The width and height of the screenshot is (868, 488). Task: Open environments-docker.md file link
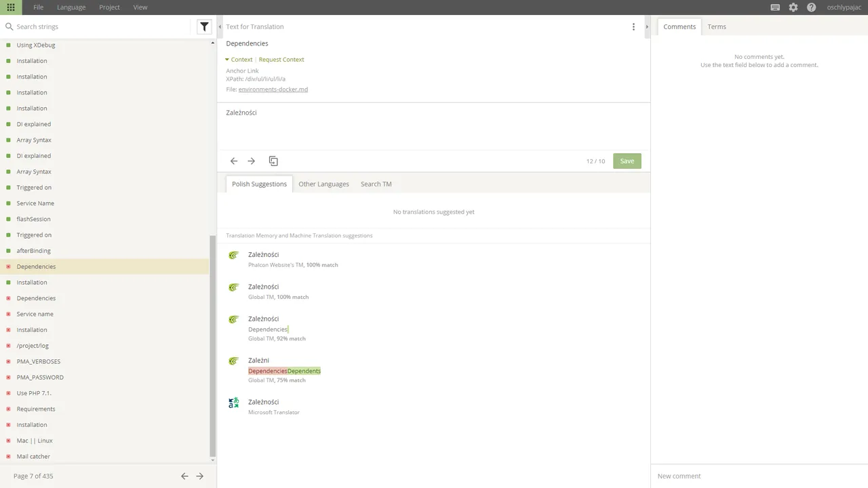click(273, 89)
